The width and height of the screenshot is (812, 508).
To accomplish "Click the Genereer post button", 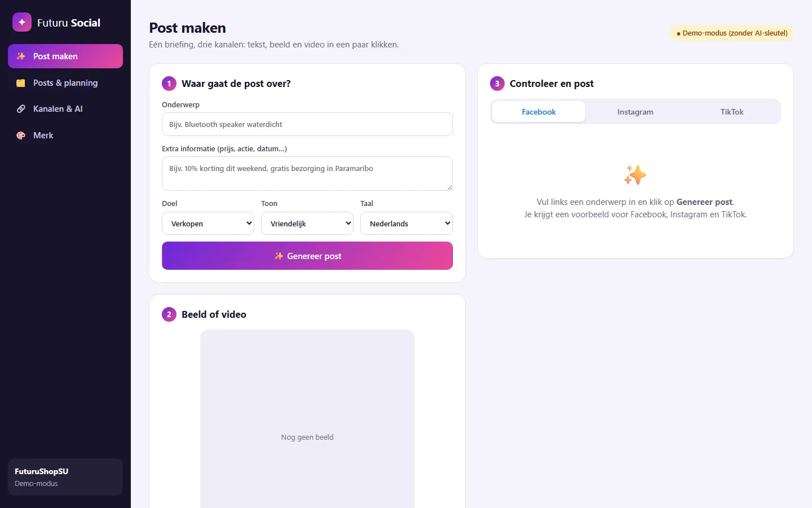I will (307, 256).
